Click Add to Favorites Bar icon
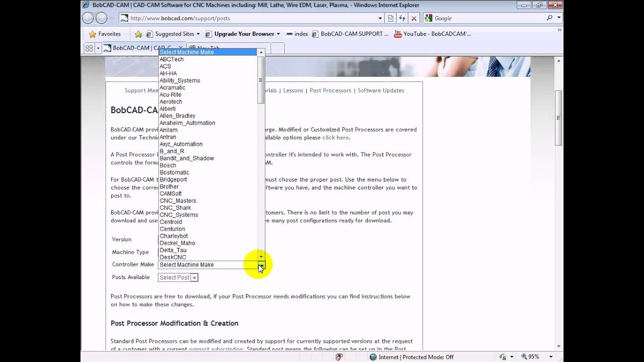Viewport: 644px width, 362px height. pyautogui.click(x=138, y=34)
